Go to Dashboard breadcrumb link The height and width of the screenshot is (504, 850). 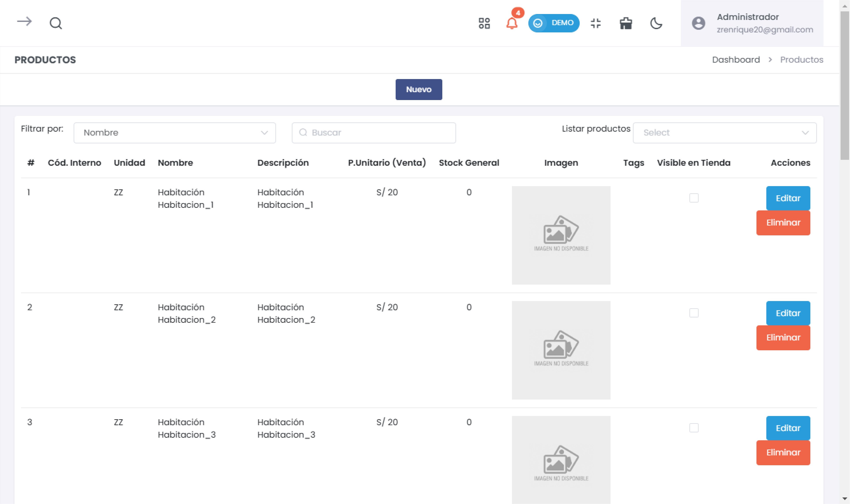(x=736, y=60)
